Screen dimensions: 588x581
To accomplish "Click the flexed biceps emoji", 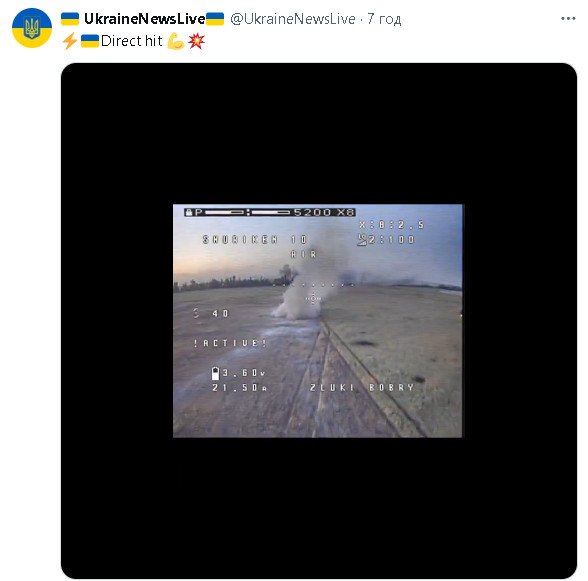I will 176,41.
